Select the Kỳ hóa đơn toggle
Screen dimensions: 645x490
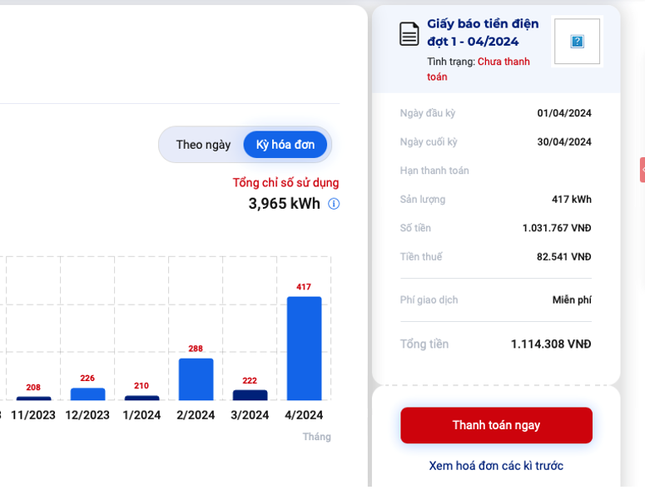285,145
